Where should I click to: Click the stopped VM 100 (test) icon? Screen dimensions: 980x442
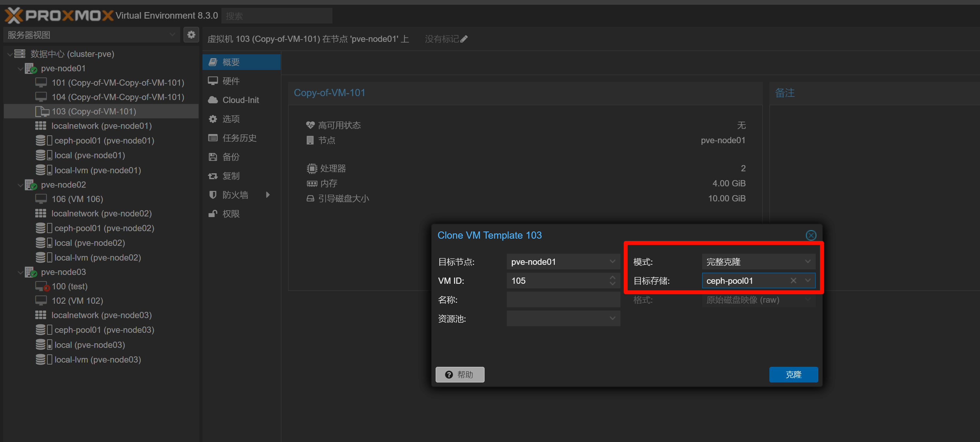(x=42, y=286)
